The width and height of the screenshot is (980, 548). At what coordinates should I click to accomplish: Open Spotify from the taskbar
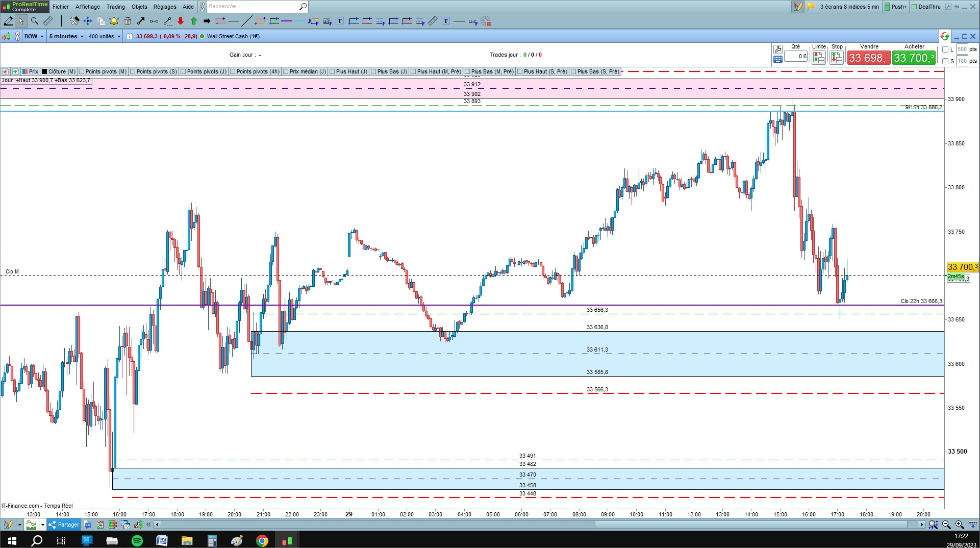click(137, 541)
